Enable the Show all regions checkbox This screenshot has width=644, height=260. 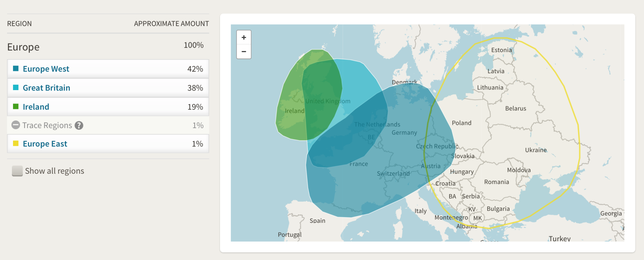[x=17, y=171]
